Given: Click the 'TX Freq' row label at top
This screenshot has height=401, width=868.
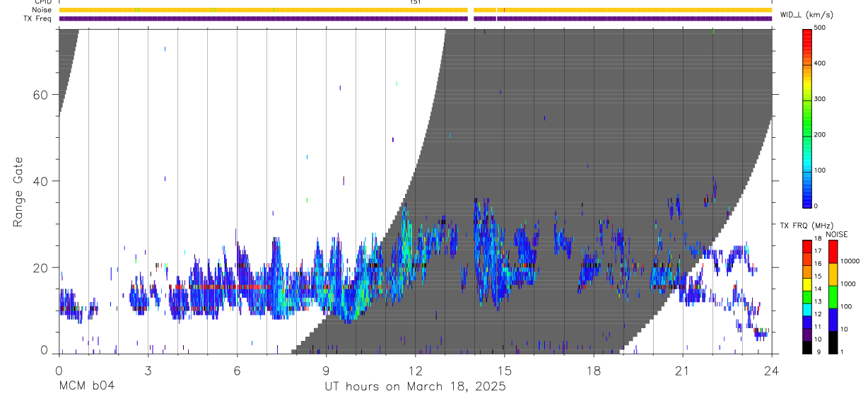Looking at the screenshot, I should coord(38,18).
